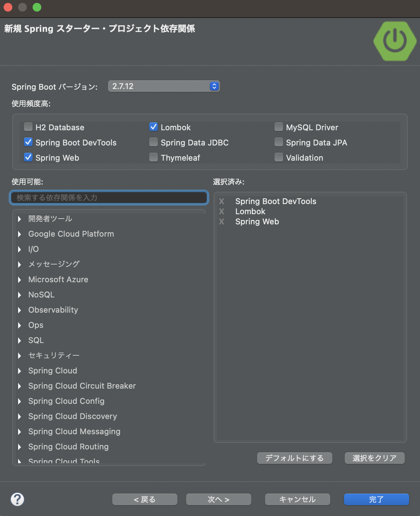The height and width of the screenshot is (516, 420).
Task: Remove Spring Boot DevTools using its X icon
Action: [221, 202]
